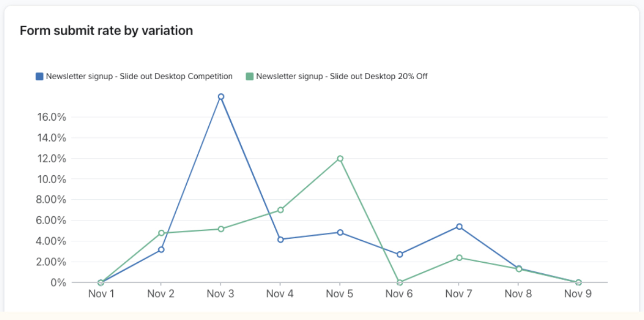
Task: Click the blue line segment between Nov 6 and Nov 7
Action: pos(428,240)
